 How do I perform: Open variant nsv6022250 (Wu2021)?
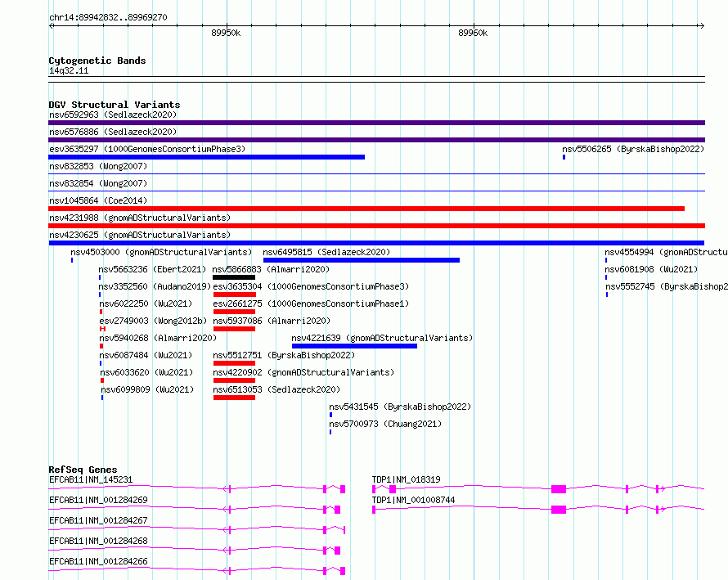point(146,303)
